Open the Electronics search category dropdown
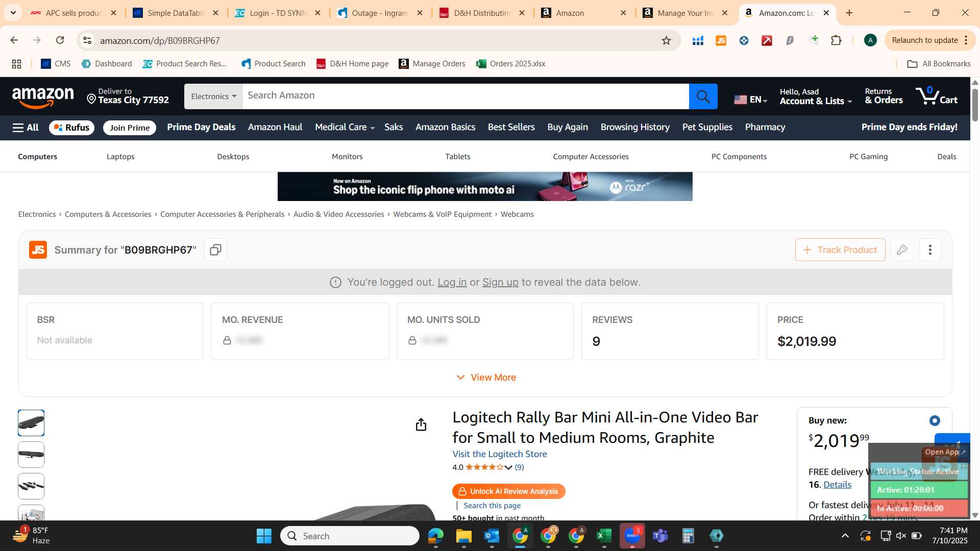Image resolution: width=980 pixels, height=551 pixels. point(213,96)
